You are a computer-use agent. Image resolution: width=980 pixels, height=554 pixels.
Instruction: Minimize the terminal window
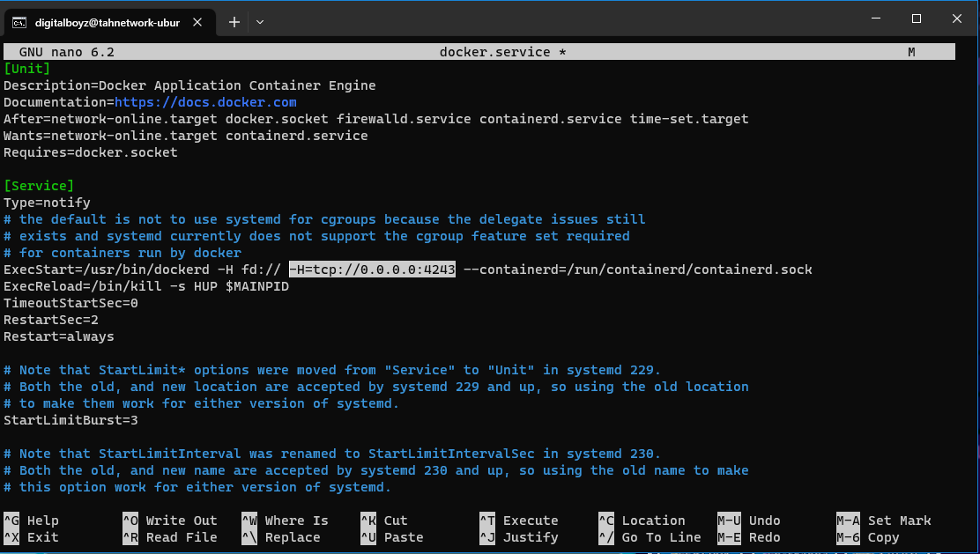pyautogui.click(x=875, y=18)
